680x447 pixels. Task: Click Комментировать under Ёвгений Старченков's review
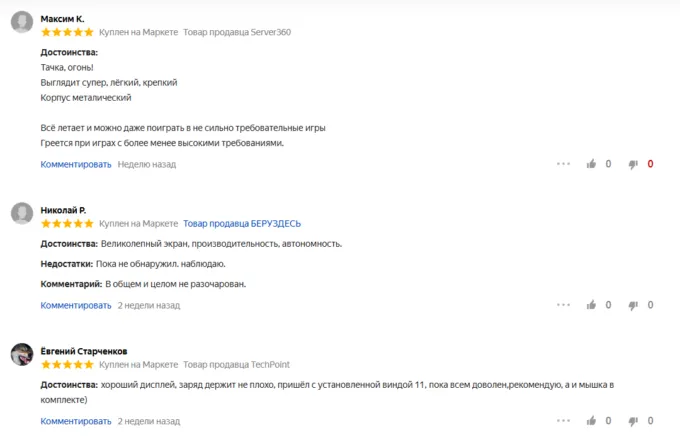[x=76, y=421]
